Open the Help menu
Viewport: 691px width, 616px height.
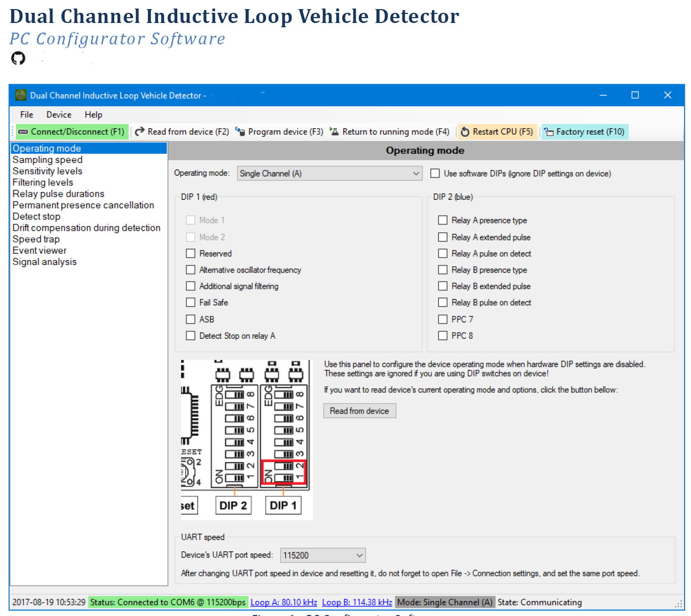pyautogui.click(x=93, y=114)
